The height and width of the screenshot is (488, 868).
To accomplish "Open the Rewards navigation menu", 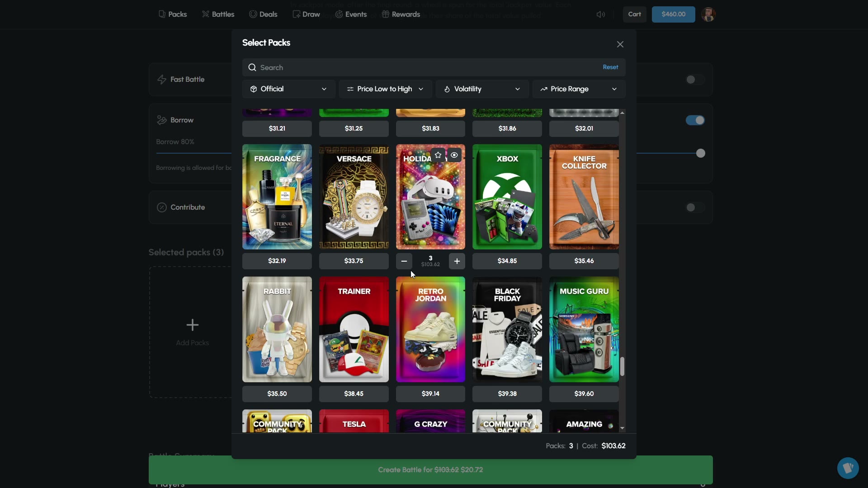I will (401, 14).
